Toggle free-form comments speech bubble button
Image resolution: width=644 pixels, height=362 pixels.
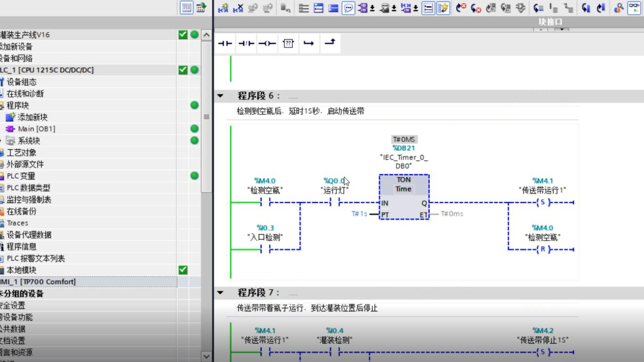348,8
